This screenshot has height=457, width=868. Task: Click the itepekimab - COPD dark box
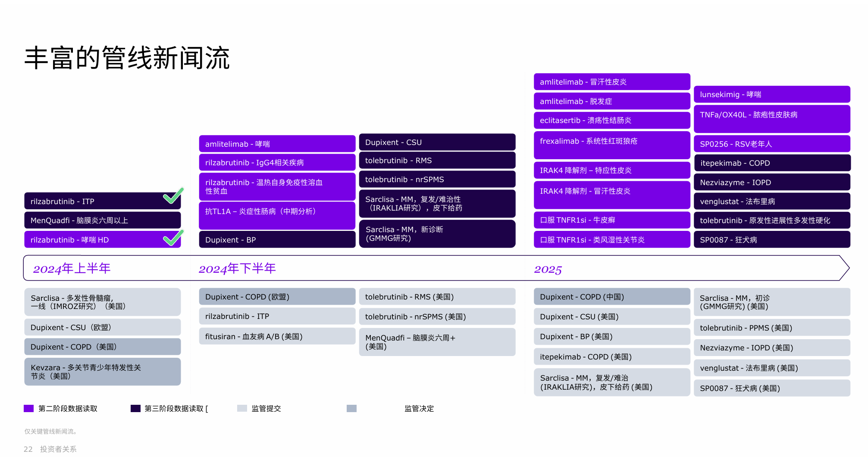point(772,163)
